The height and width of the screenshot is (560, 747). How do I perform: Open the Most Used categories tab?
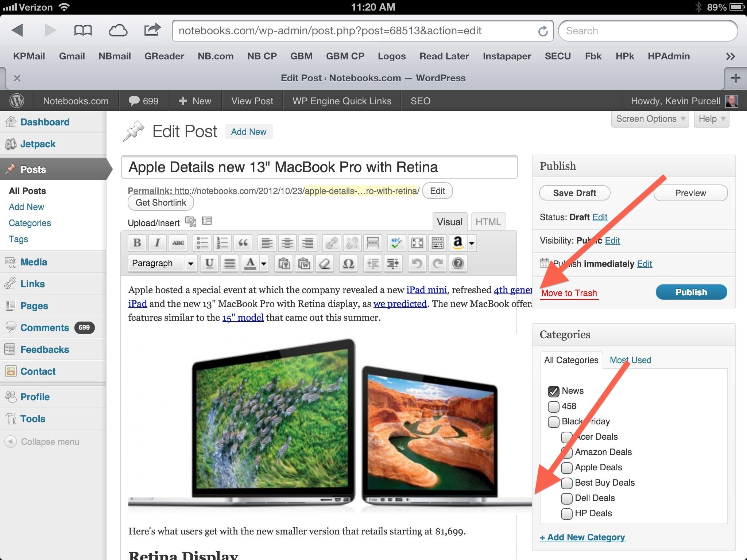tap(630, 360)
